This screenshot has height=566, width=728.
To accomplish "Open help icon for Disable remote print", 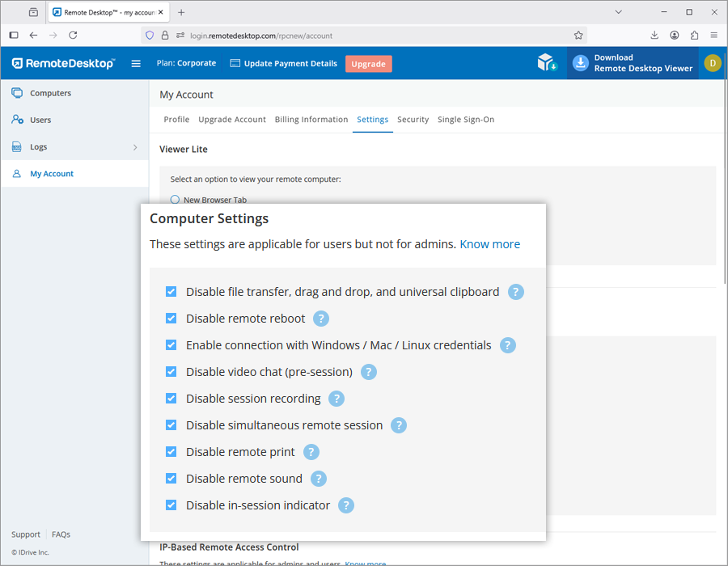I will (311, 452).
